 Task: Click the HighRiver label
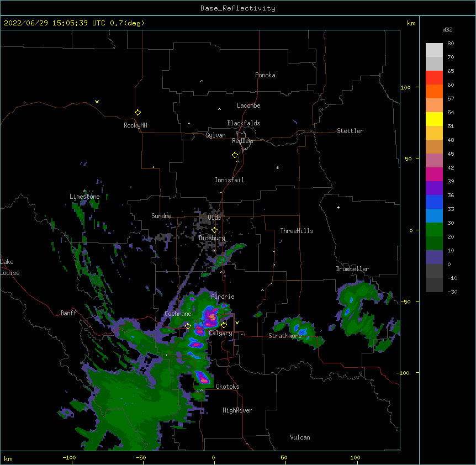tap(237, 410)
